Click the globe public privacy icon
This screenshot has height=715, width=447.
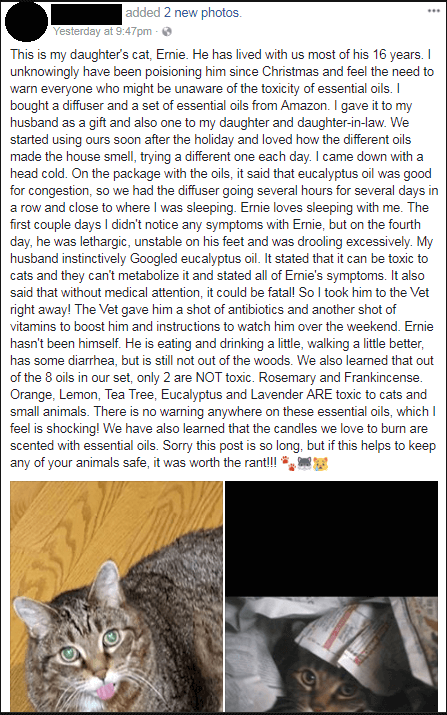[167, 31]
